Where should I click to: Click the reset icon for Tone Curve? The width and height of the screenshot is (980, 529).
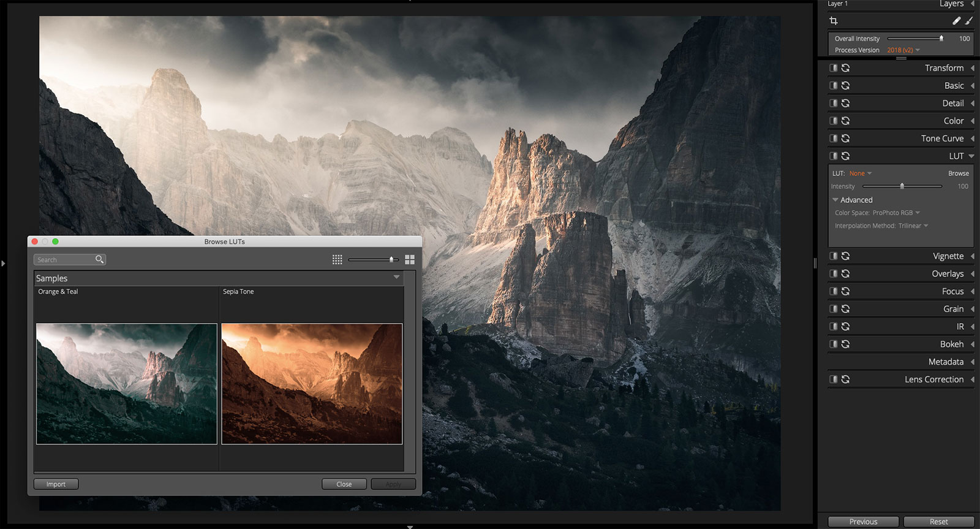click(x=845, y=139)
